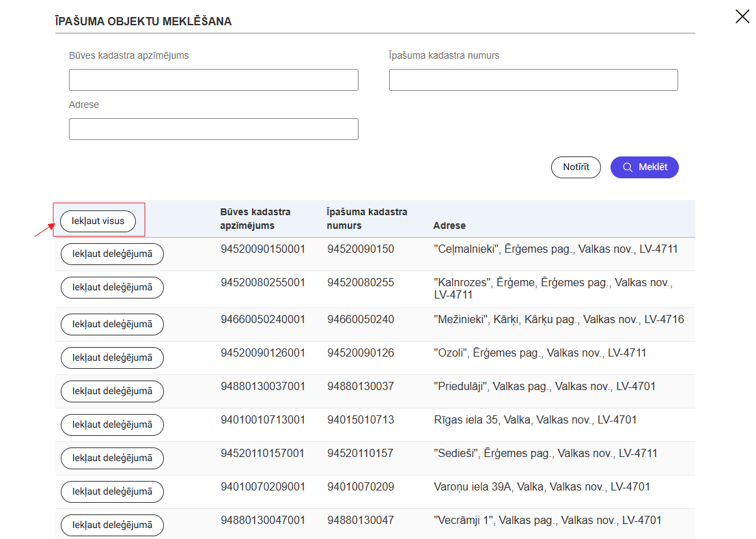Include "Ozoli" property in delegation
The width and height of the screenshot is (756, 539).
(112, 358)
